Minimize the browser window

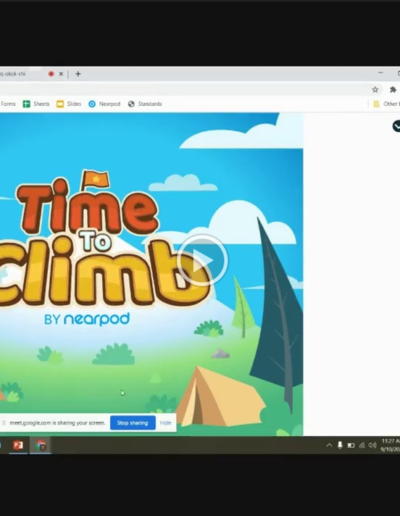pyautogui.click(x=380, y=73)
